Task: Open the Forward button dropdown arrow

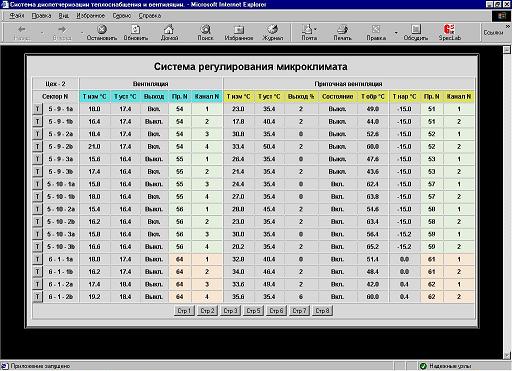Action: click(x=82, y=33)
